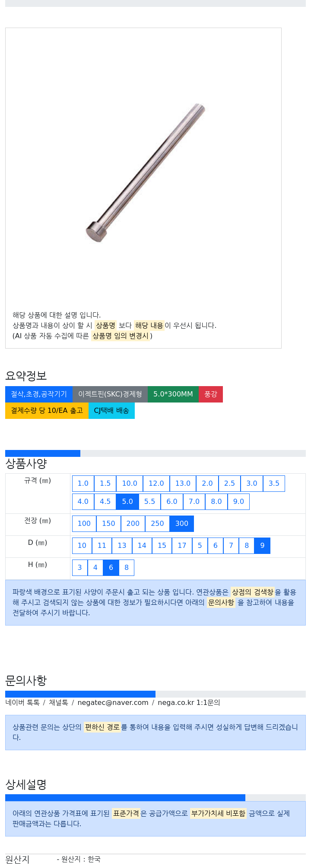Click the CJ택배 배송 shipping badge
The image size is (311, 868).
[111, 411]
